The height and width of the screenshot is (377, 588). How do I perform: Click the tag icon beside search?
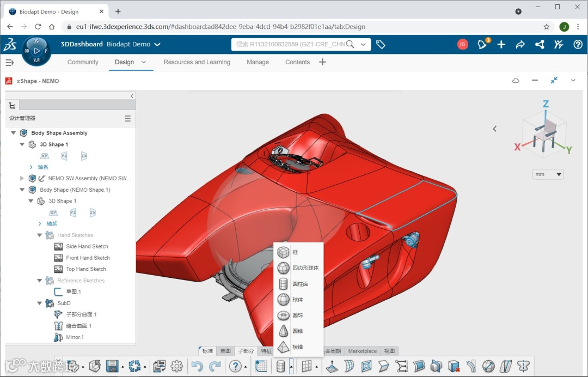(x=381, y=44)
